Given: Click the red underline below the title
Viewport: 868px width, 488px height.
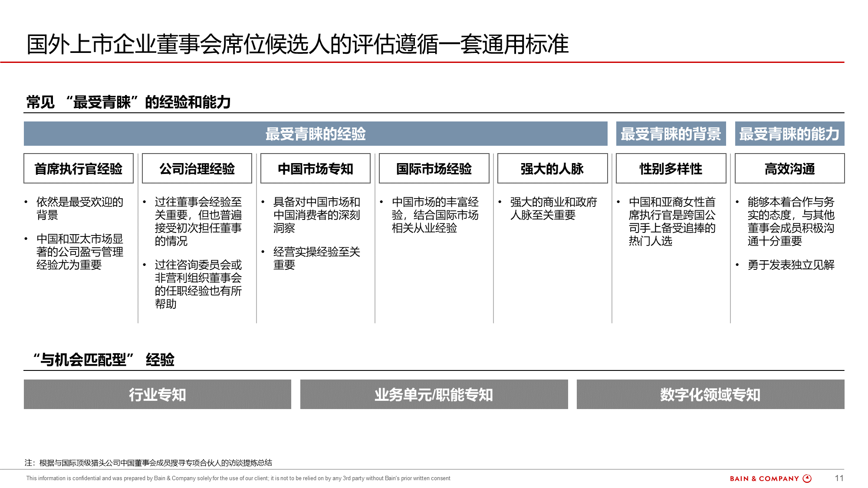Looking at the screenshot, I should click(434, 62).
